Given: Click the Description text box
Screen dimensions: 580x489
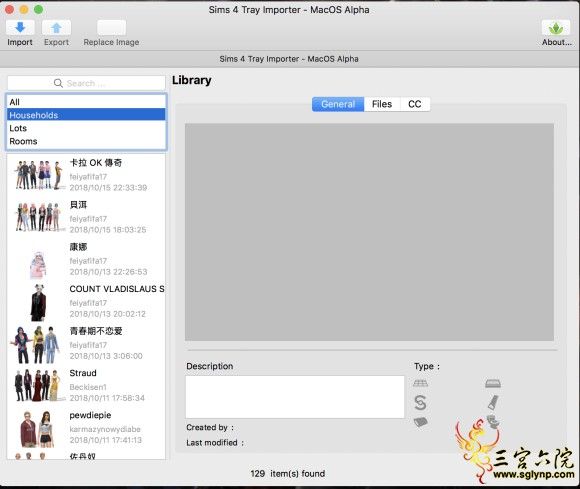Looking at the screenshot, I should click(x=295, y=397).
